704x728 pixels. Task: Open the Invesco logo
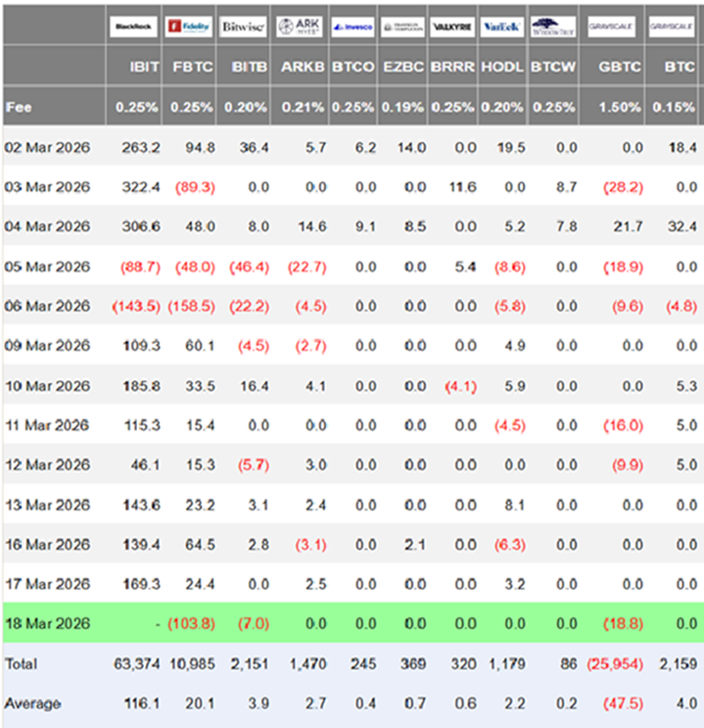point(351,26)
